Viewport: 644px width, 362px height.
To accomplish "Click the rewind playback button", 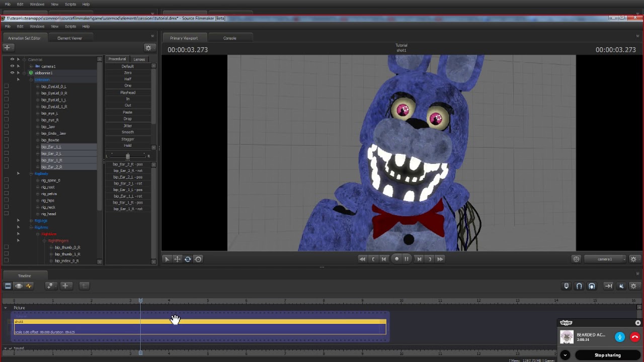I will (362, 259).
